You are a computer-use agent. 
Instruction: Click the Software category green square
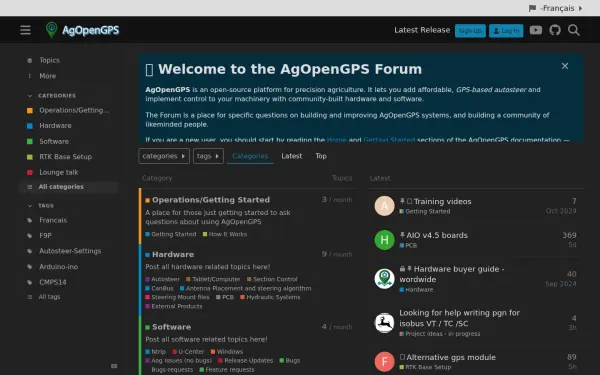[x=29, y=142]
